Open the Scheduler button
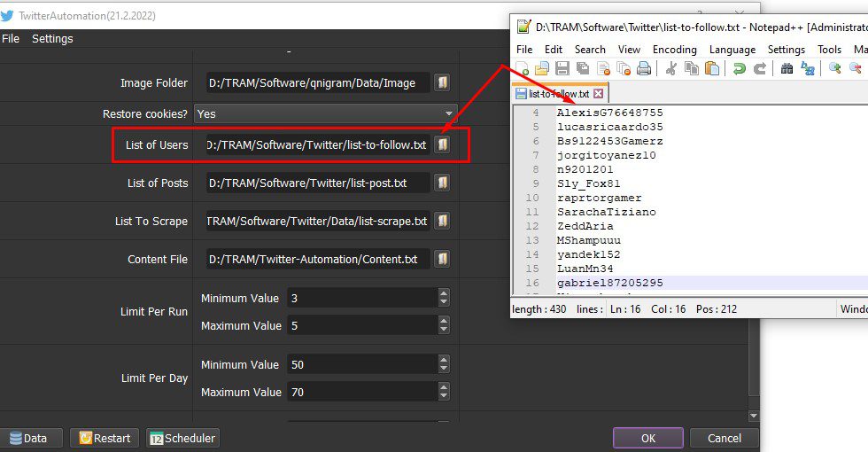Viewport: 868px width, 452px height. (x=182, y=438)
